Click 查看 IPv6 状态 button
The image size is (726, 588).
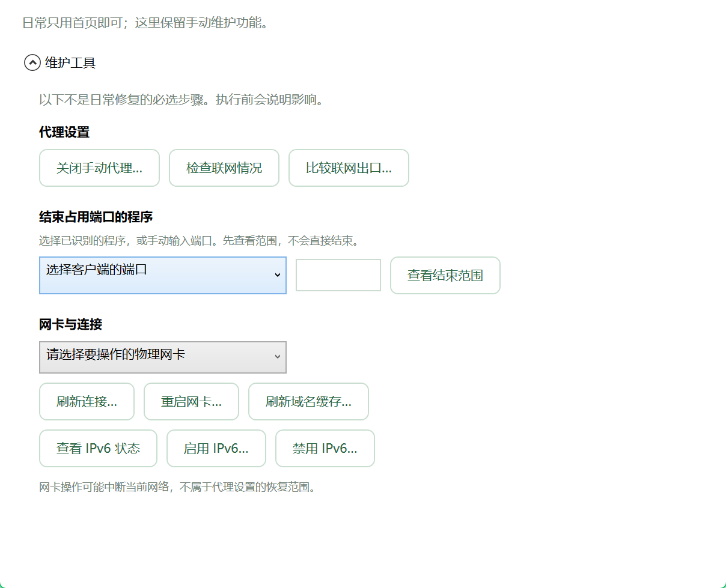coord(98,449)
